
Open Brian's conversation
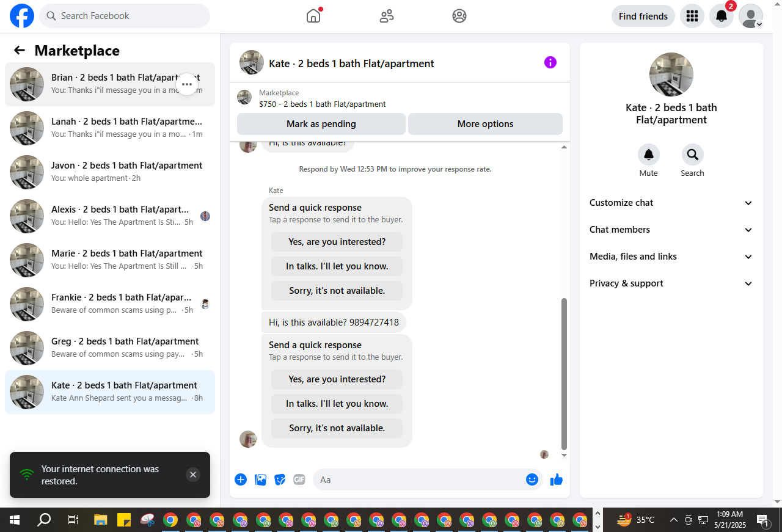110,84
